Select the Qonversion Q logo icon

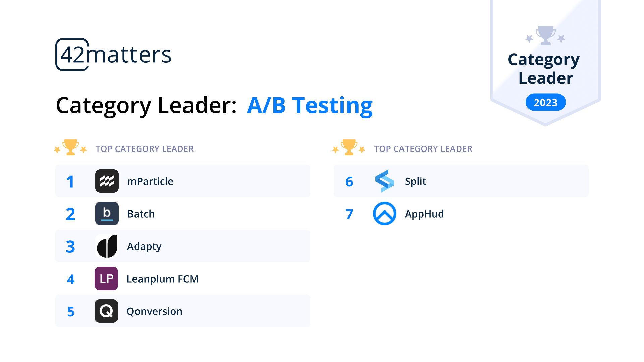pos(106,311)
